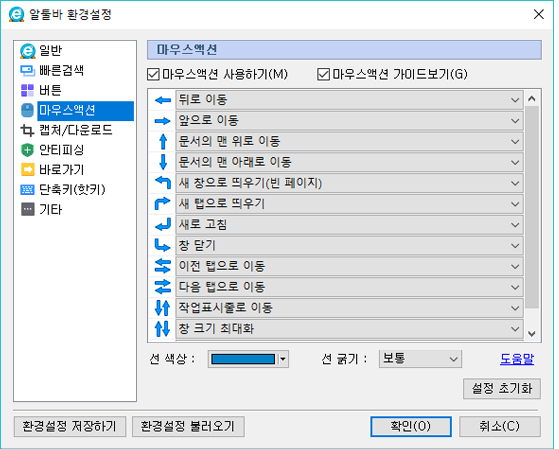Close the 알툴바 환경설정 dialog
The height and width of the screenshot is (449, 559).
[538, 15]
